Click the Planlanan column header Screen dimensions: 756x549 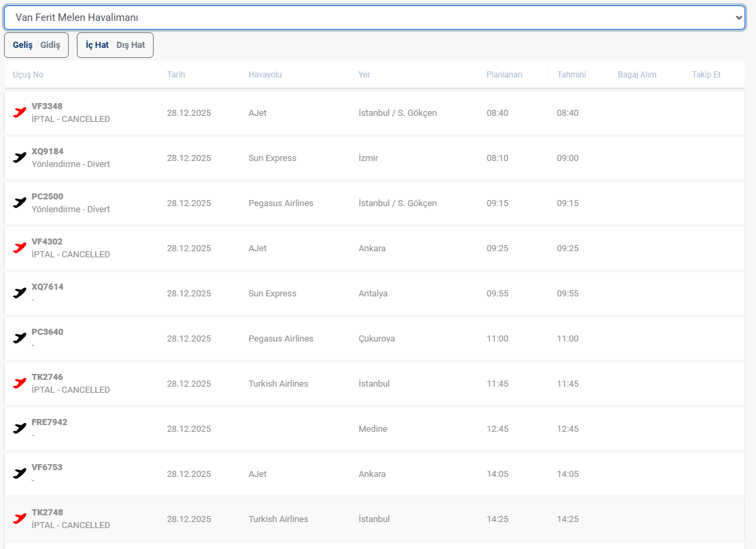(504, 75)
